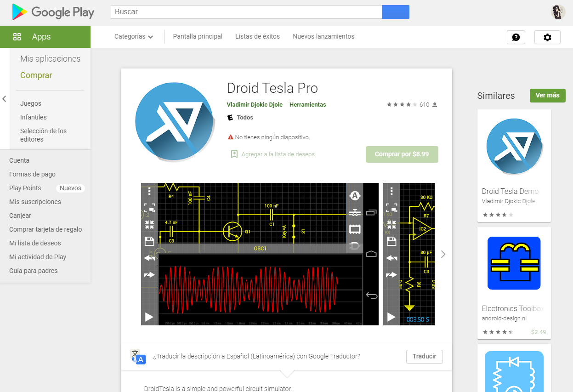Focus the Buscar search field

pos(246,12)
